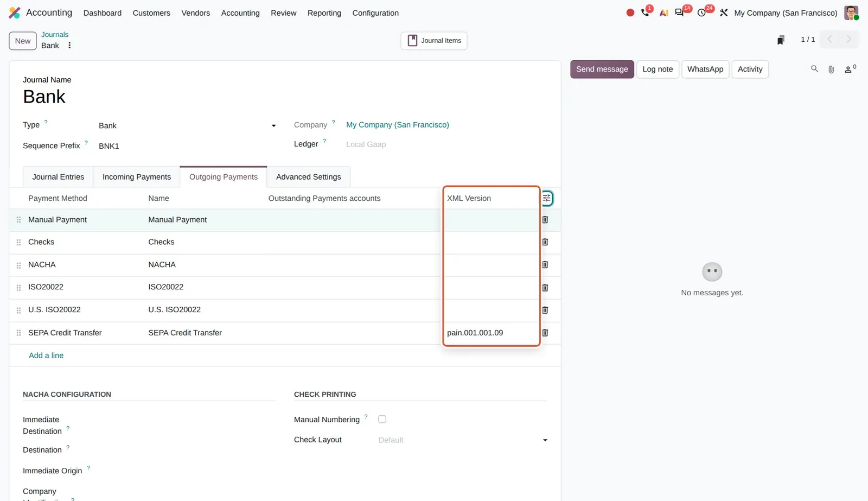Grab the SEPA Credit Transfer row handle
Image resolution: width=868 pixels, height=501 pixels.
tap(18, 333)
